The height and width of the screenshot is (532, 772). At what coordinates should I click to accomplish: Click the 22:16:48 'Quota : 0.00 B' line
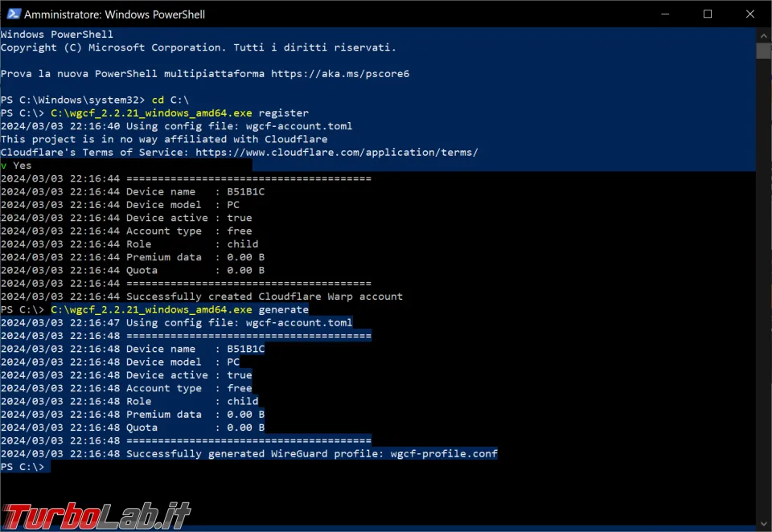[133, 428]
